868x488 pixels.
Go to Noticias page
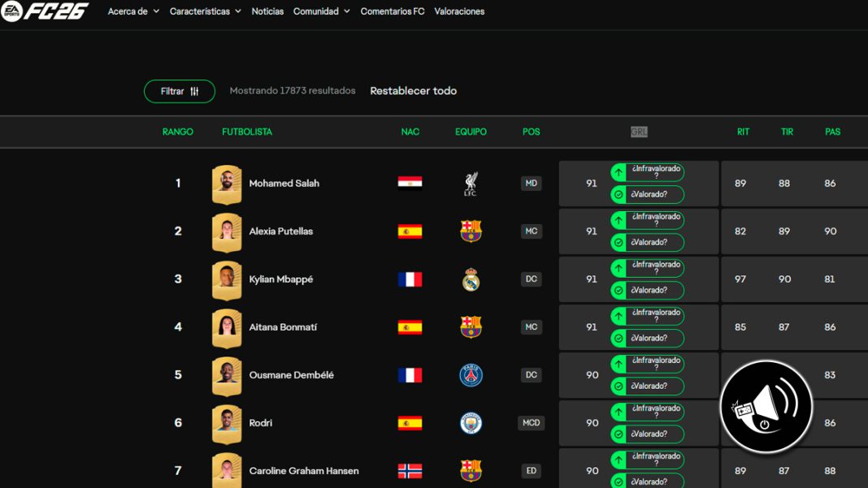click(267, 11)
